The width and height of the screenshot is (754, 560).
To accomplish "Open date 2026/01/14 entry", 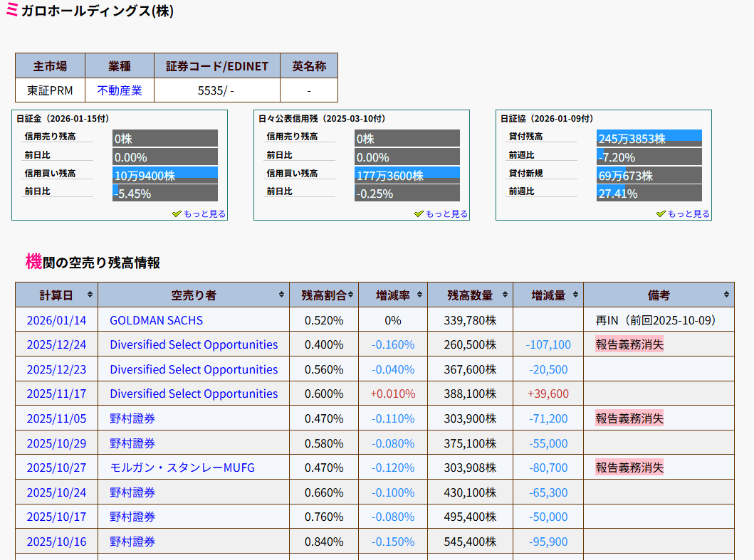I will [56, 320].
